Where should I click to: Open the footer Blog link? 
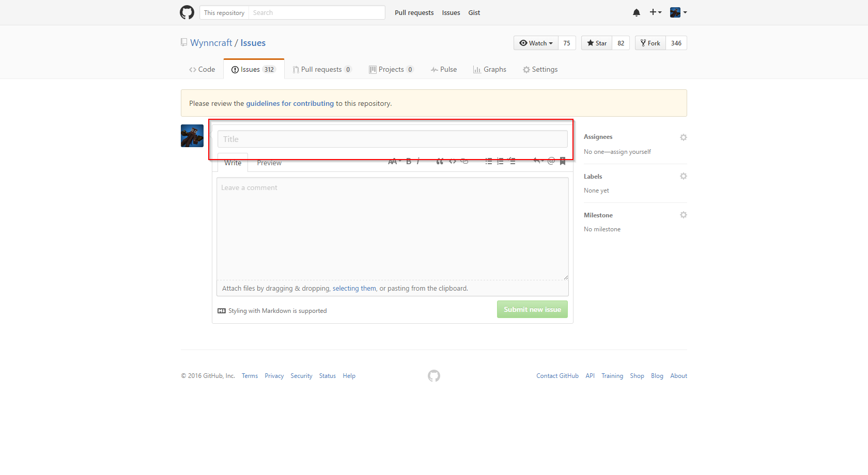[x=657, y=376]
